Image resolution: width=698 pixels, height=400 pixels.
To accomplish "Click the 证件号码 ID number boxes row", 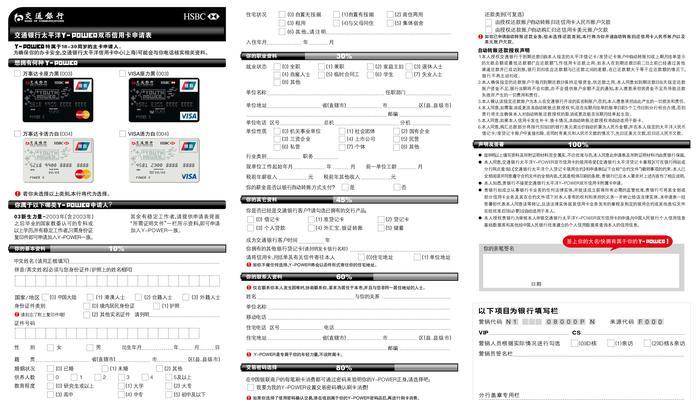I will pyautogui.click(x=107, y=333).
